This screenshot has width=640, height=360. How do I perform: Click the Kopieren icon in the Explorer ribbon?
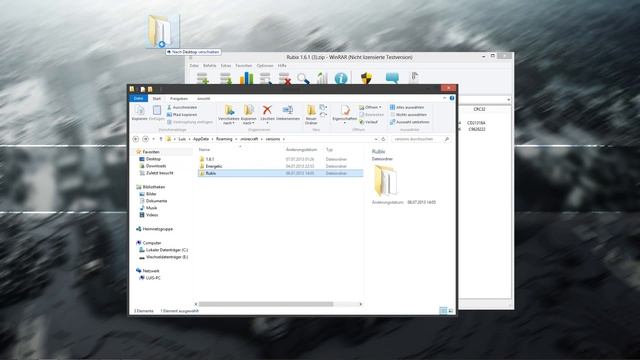pos(140,112)
